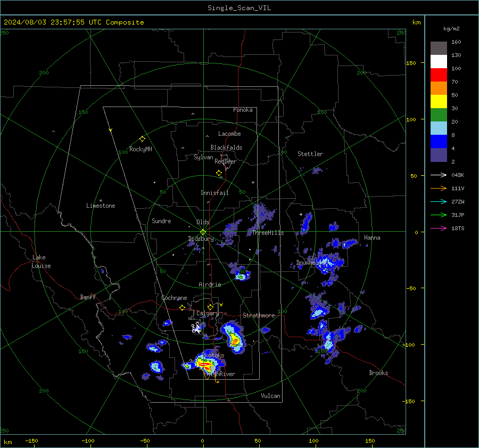This screenshot has height=448, width=479.
Task: Select the yellow 30-50 color swatch
Action: coord(439,102)
